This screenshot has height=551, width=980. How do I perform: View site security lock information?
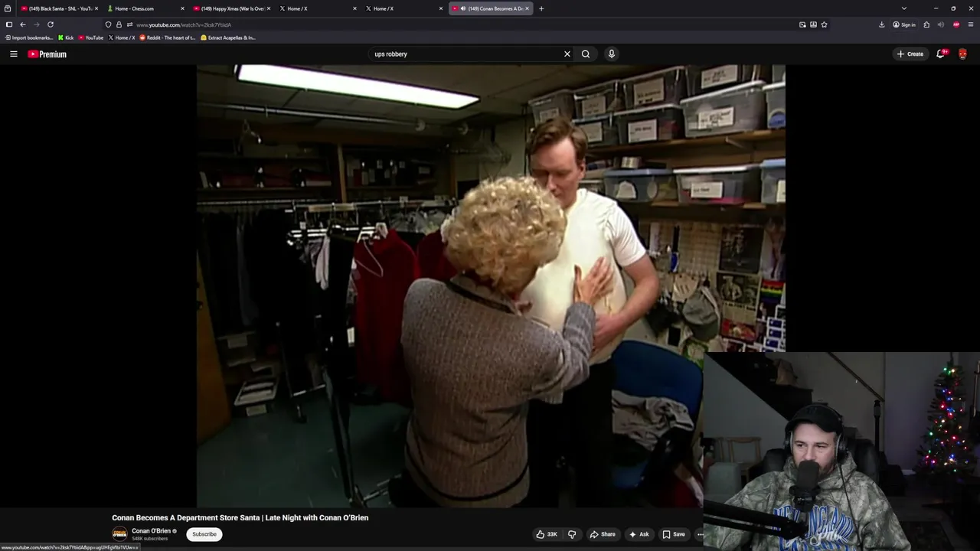(119, 24)
